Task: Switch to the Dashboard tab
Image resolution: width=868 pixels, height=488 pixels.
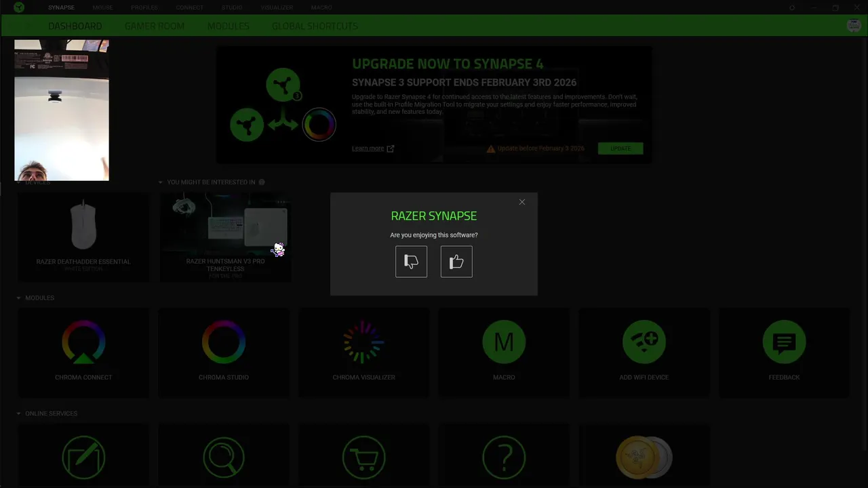Action: click(x=75, y=26)
